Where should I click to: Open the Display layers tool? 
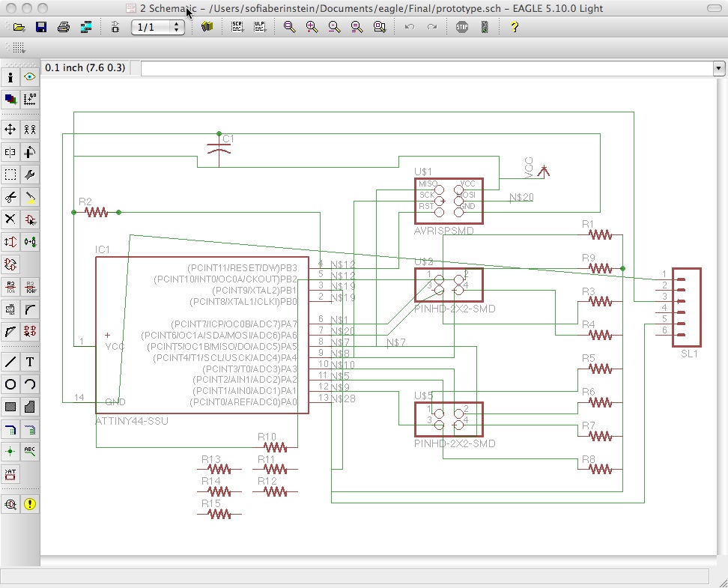click(10, 99)
